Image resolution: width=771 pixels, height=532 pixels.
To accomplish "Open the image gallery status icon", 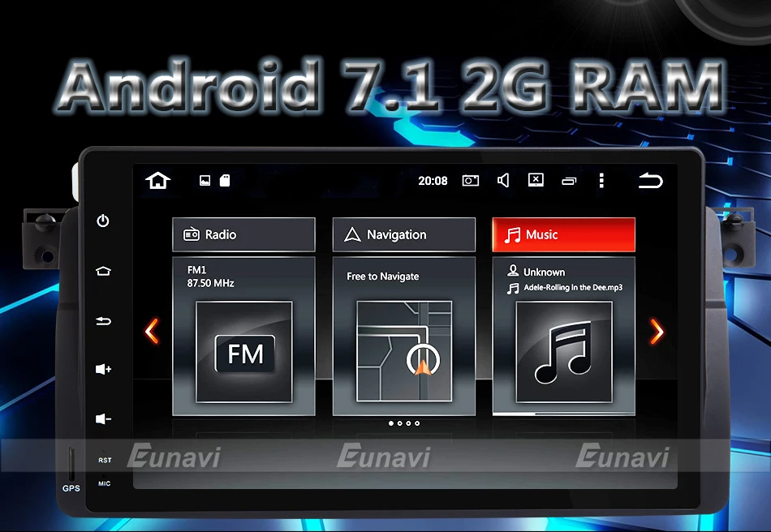I will [205, 181].
